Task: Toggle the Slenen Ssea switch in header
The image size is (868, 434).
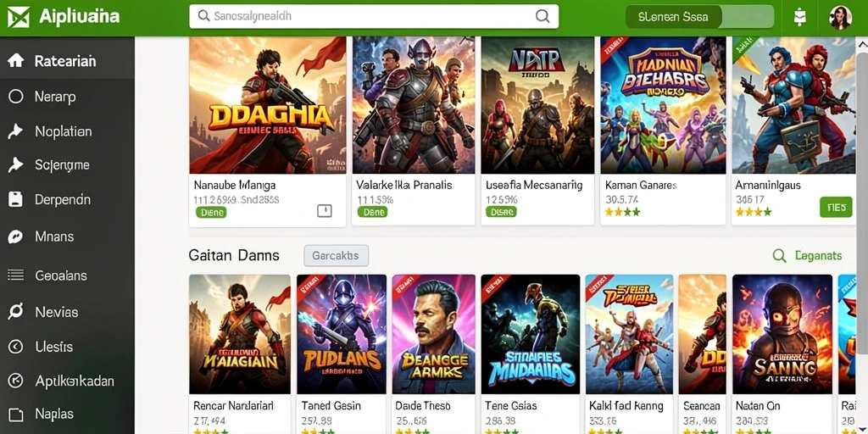Action: (699, 17)
